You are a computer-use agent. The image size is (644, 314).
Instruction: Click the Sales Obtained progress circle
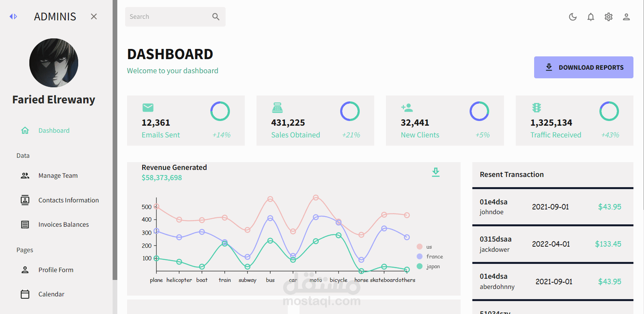click(x=350, y=111)
